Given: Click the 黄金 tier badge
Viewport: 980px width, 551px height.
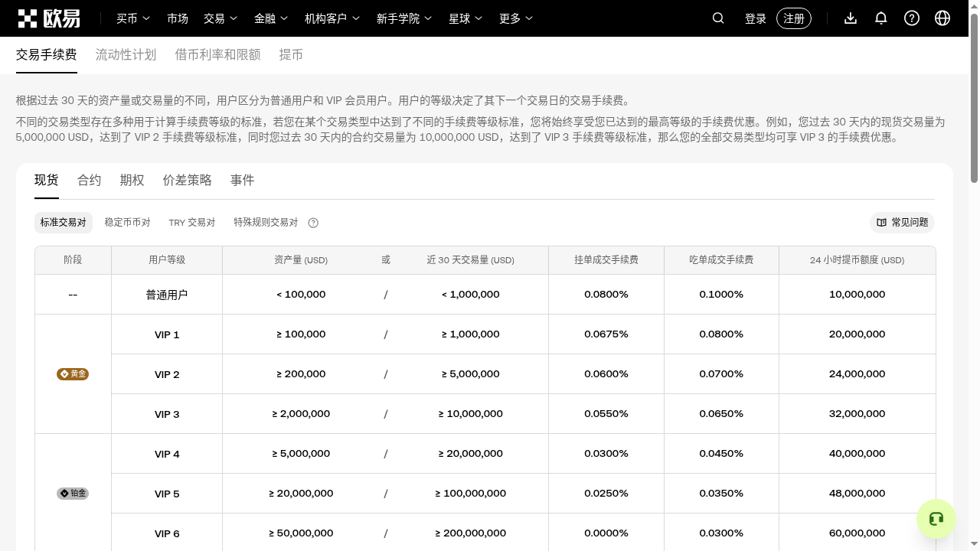Looking at the screenshot, I should click(x=73, y=374).
